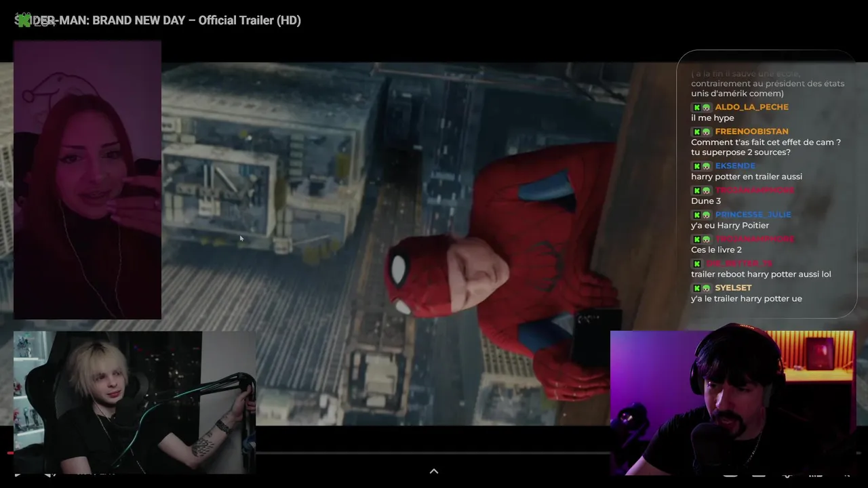The height and width of the screenshot is (488, 868).
Task: Click the skull badge next to SYELSET
Action: click(706, 288)
